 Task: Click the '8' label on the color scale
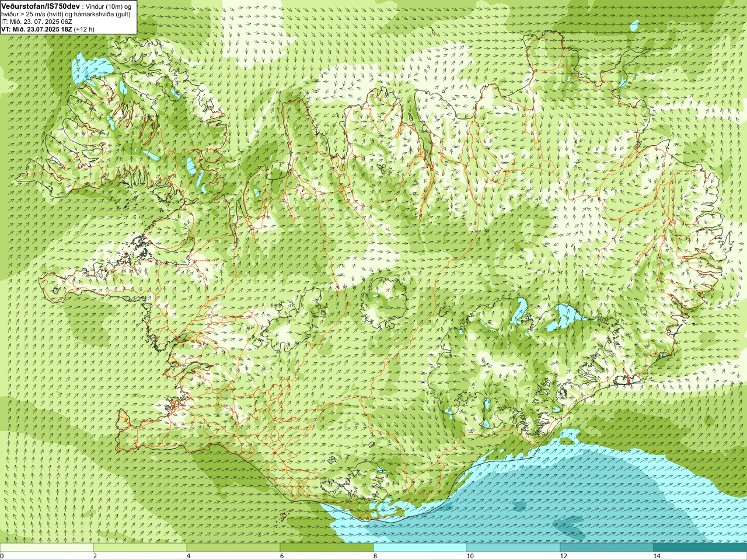[x=375, y=556]
